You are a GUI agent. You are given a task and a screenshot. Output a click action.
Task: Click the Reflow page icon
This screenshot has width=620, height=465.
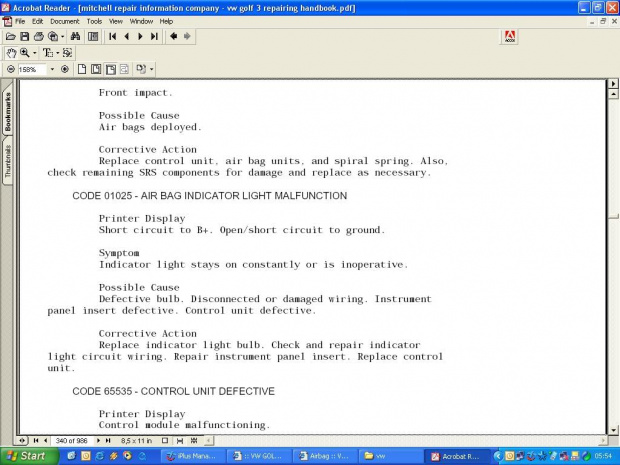[x=124, y=69]
